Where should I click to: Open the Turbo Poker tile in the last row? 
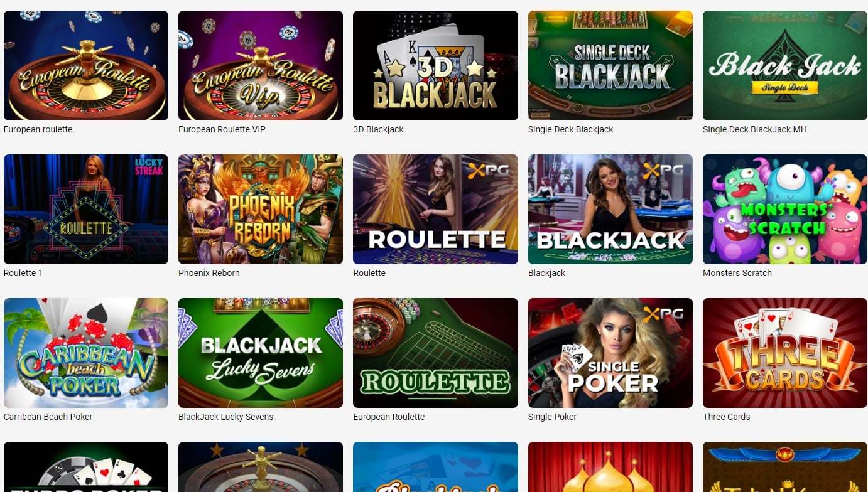coord(86,467)
